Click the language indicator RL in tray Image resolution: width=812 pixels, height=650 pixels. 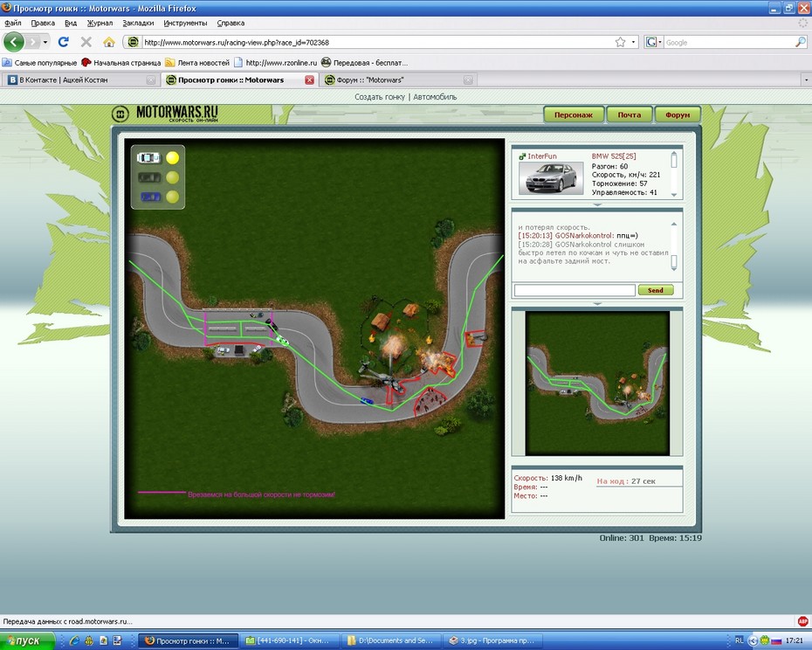point(739,640)
